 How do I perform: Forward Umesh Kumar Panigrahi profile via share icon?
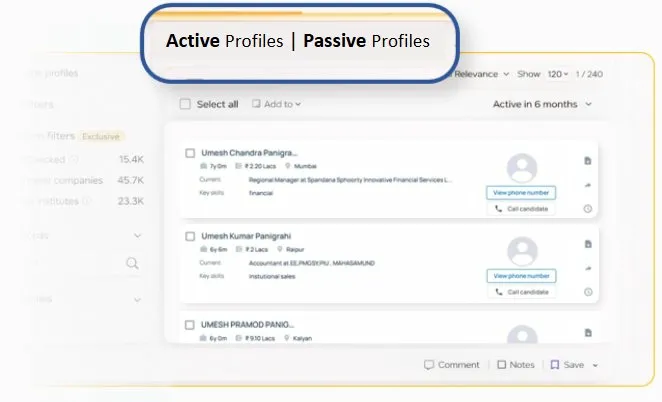[x=588, y=268]
